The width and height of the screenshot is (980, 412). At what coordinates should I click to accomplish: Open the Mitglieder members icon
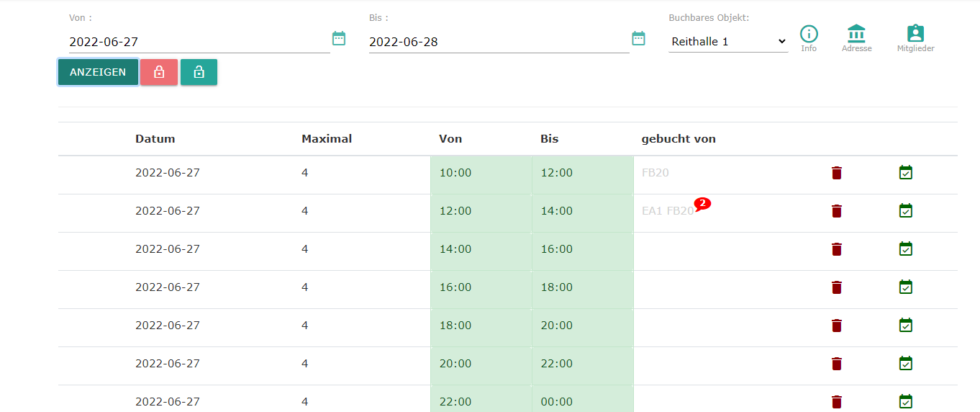pyautogui.click(x=915, y=35)
